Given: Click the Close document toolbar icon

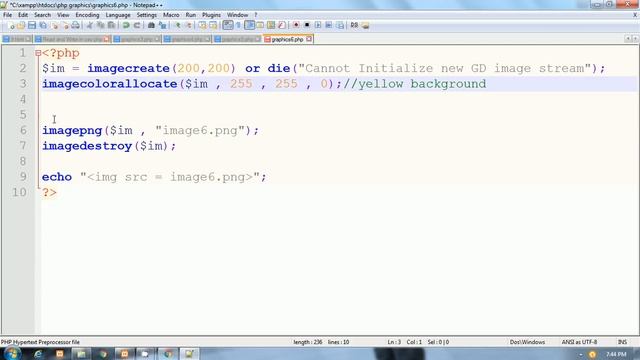Looking at the screenshot, I should [x=55, y=25].
